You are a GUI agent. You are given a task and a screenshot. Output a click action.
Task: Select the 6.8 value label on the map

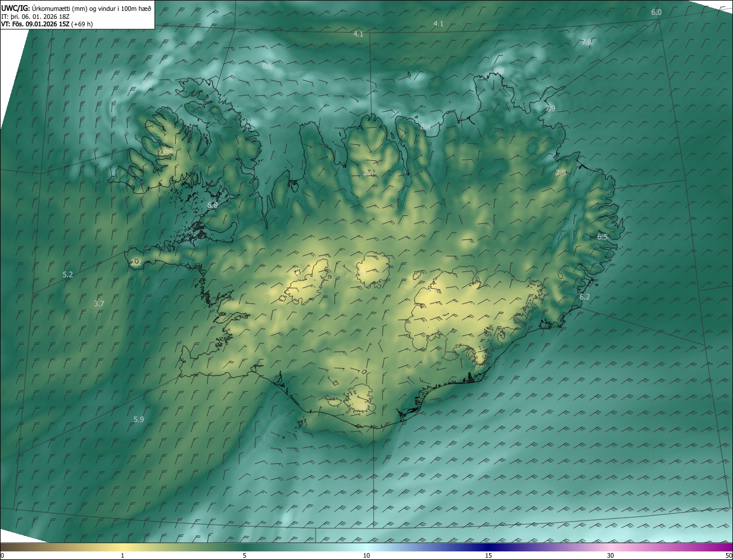[x=212, y=205]
